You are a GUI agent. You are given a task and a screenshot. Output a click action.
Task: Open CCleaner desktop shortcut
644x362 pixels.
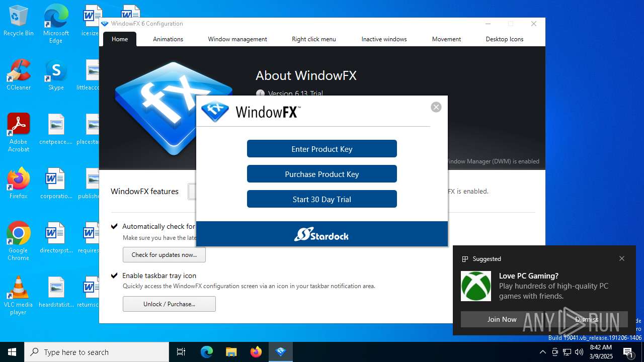click(x=19, y=75)
